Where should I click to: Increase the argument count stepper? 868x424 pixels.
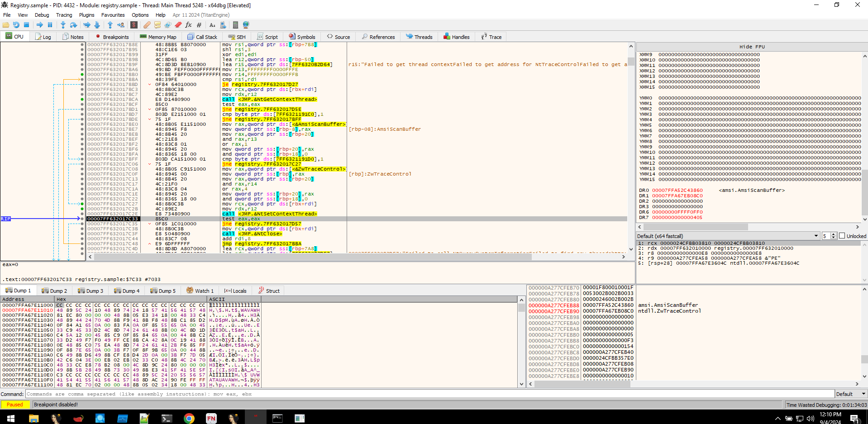[x=834, y=234]
